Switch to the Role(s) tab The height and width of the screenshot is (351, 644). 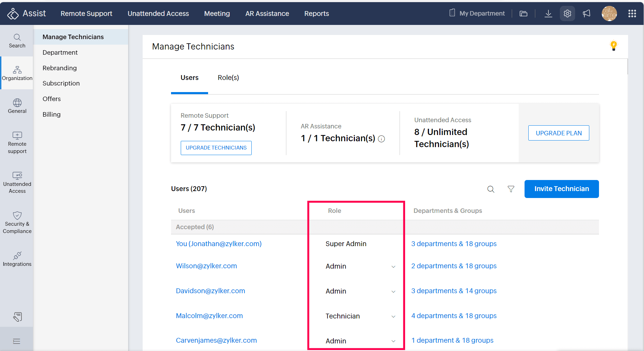pos(228,78)
